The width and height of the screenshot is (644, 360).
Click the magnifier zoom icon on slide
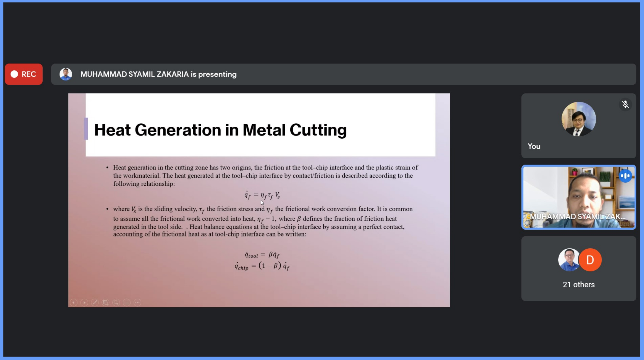click(x=116, y=302)
